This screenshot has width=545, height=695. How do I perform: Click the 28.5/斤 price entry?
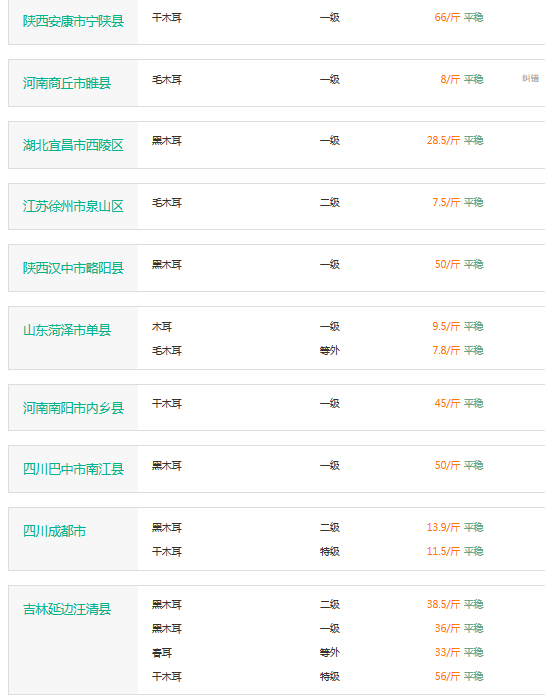pos(443,141)
